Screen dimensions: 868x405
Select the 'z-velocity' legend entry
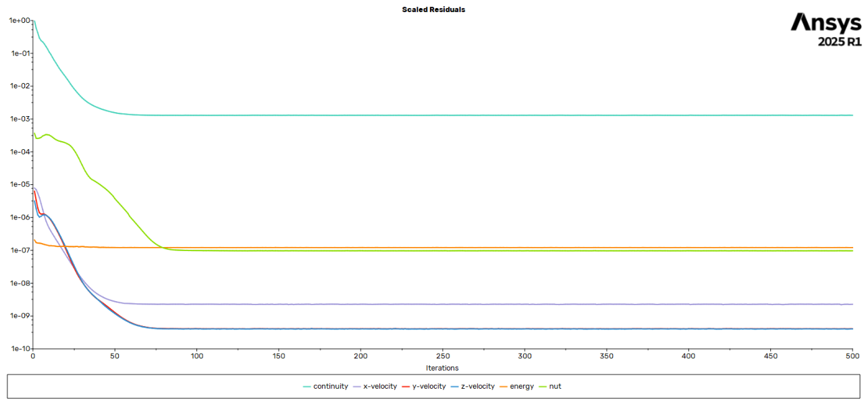click(473, 386)
